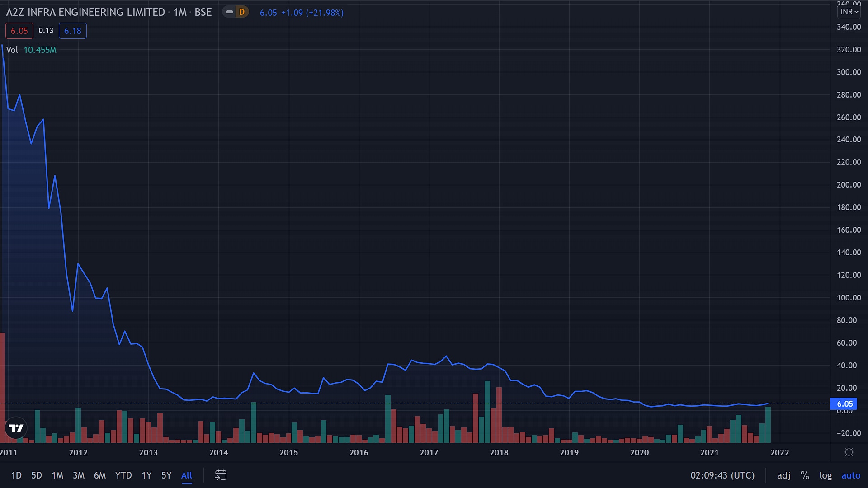Toggle percent scale mode

pos(805,475)
